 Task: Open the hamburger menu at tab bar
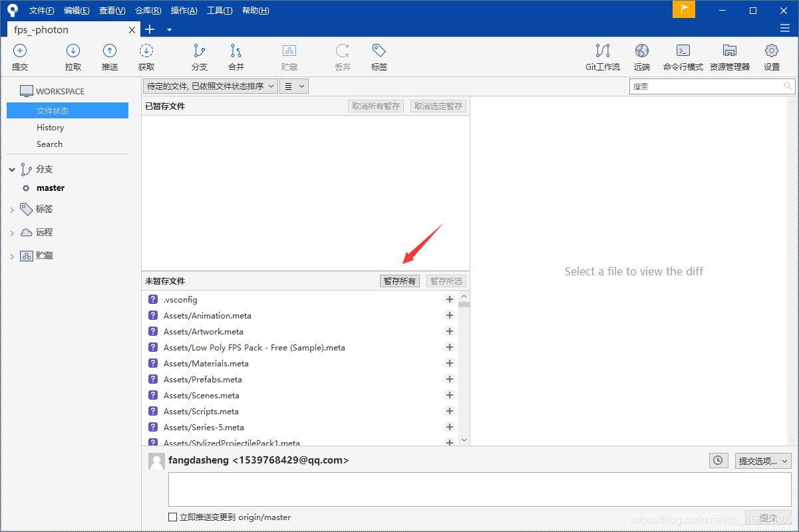785,29
